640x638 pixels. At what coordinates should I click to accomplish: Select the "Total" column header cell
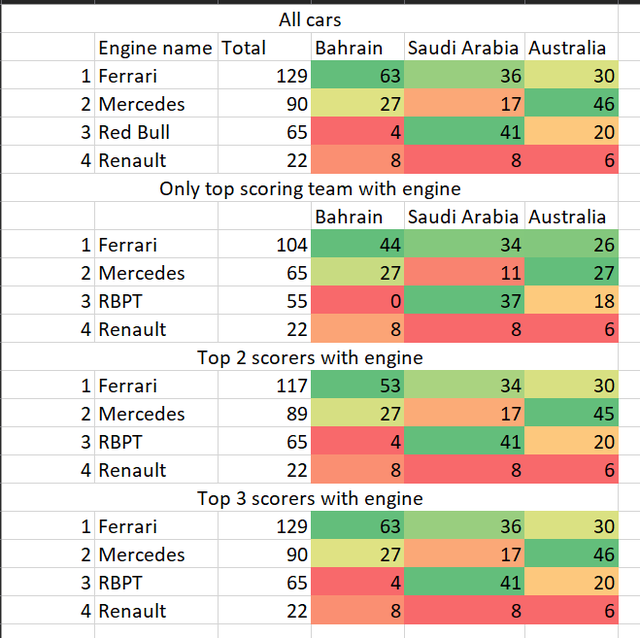pyautogui.click(x=244, y=48)
